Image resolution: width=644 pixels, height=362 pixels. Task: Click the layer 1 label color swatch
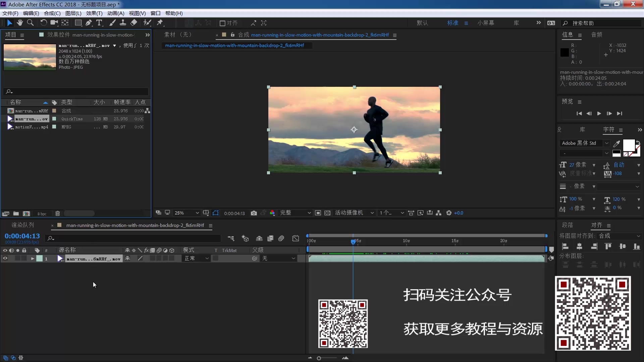[40, 258]
